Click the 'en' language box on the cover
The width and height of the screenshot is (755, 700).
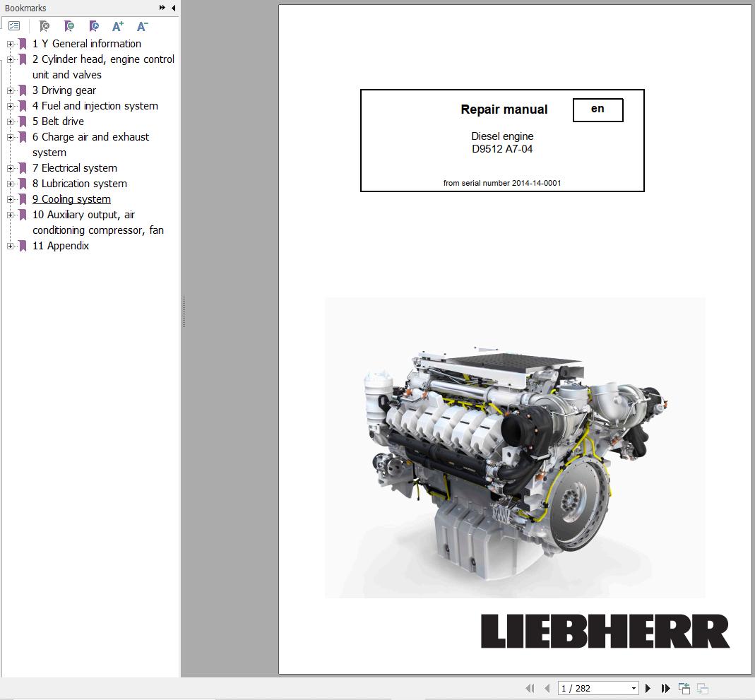598,109
